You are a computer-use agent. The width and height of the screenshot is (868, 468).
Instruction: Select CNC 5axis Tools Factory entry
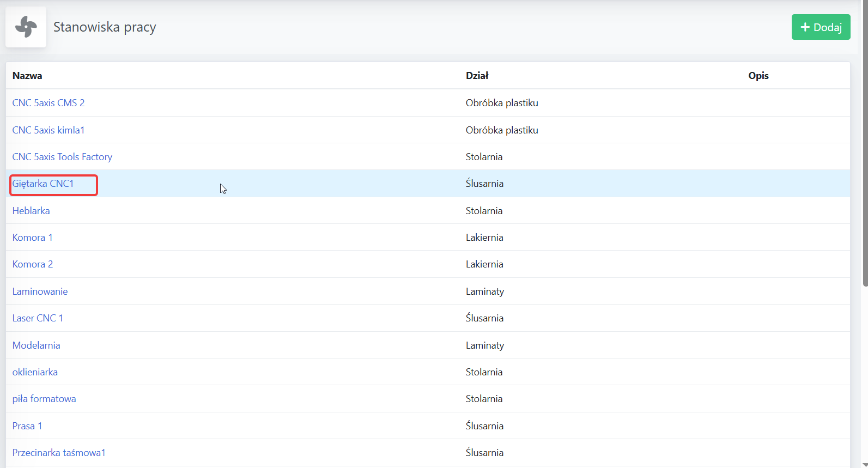point(62,157)
